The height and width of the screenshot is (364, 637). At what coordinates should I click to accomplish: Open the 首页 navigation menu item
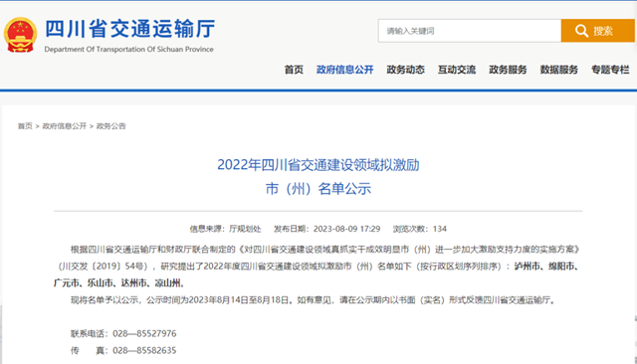[294, 70]
